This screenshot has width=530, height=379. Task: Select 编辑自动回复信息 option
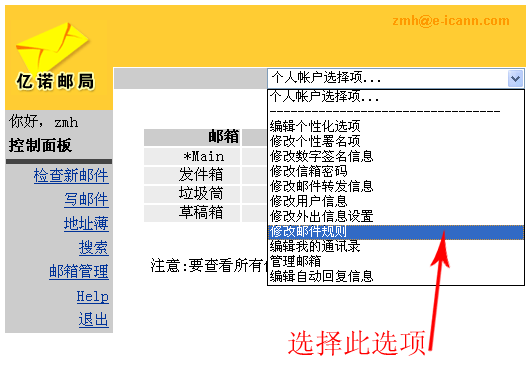[x=395, y=276]
